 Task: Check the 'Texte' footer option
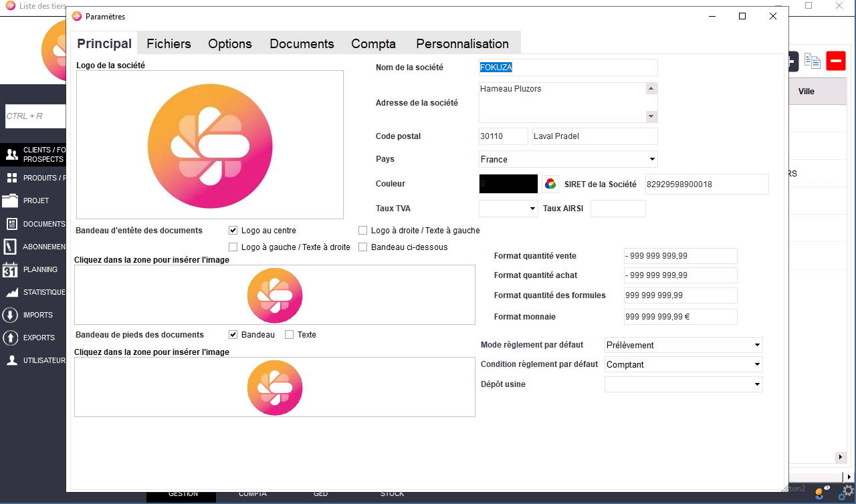(x=290, y=335)
